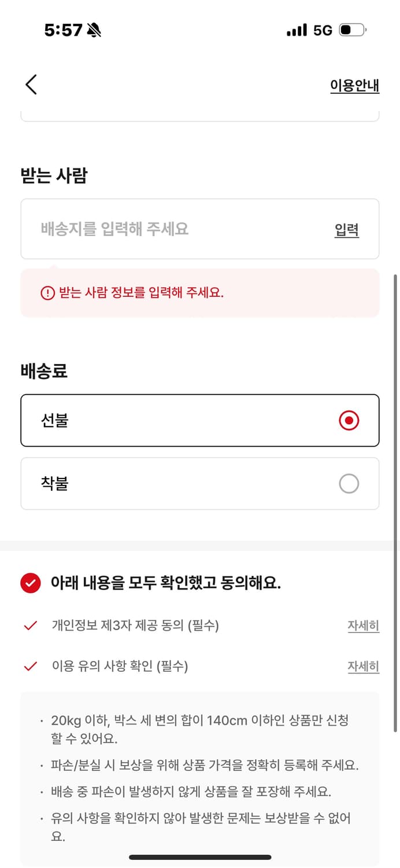
Task: Select the 착불 shipping payment option
Action: pos(199,483)
